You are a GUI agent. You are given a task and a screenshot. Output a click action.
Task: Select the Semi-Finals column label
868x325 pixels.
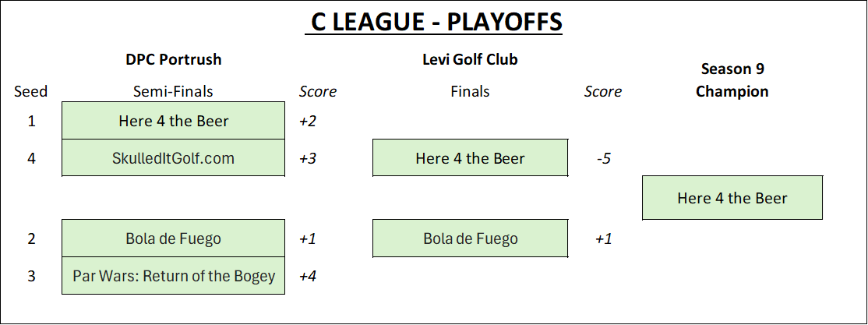174,91
